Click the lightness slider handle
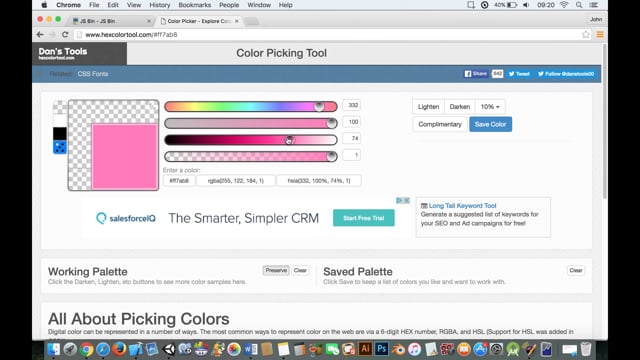Screen dimensions: 640x360 [289, 140]
